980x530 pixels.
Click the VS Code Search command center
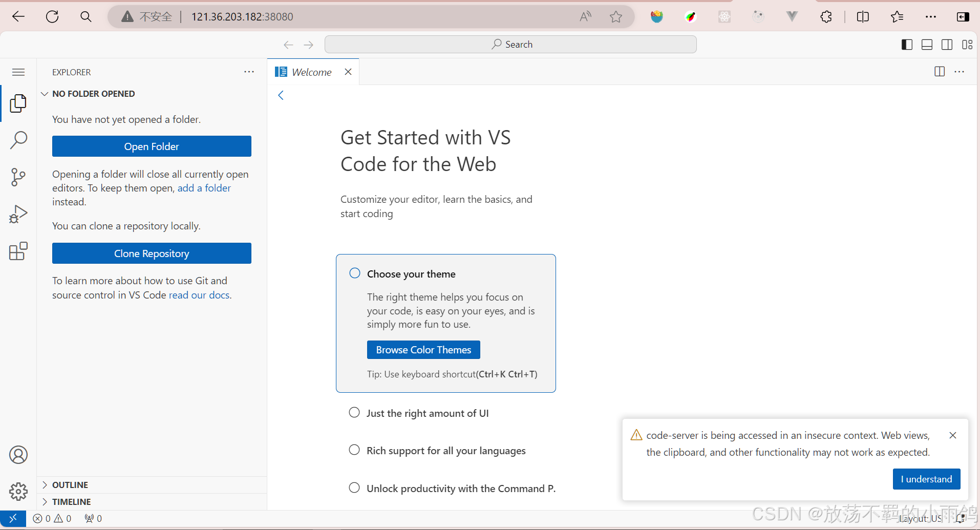click(510, 45)
